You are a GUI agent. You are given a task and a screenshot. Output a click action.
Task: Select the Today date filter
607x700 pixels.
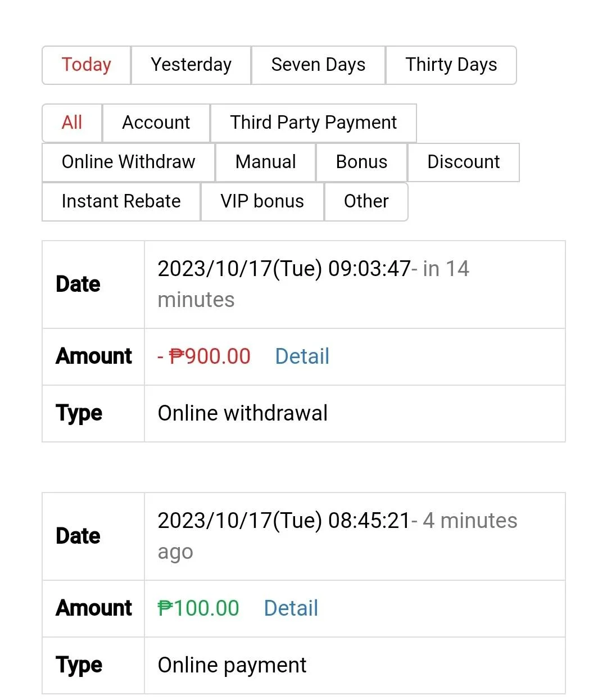coord(87,65)
